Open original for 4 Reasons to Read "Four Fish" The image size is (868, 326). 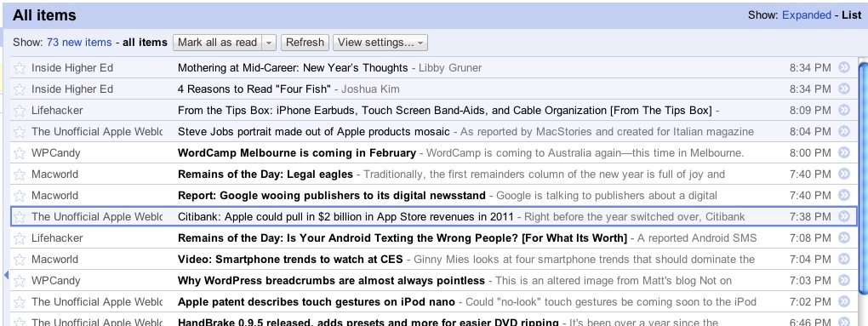tap(843, 89)
